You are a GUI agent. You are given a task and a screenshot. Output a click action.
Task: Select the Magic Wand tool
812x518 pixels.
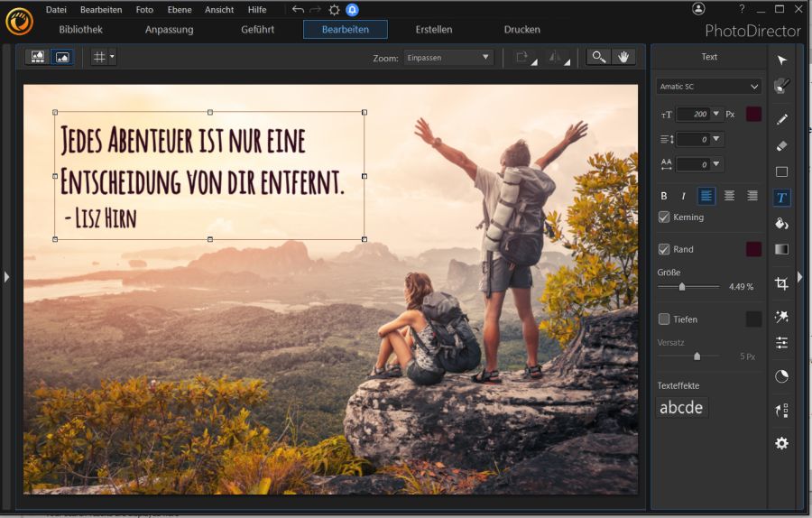(781, 316)
